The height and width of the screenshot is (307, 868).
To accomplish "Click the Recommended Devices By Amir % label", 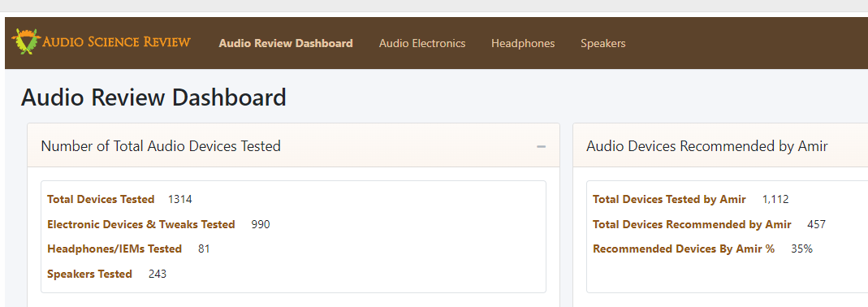I will [x=684, y=249].
